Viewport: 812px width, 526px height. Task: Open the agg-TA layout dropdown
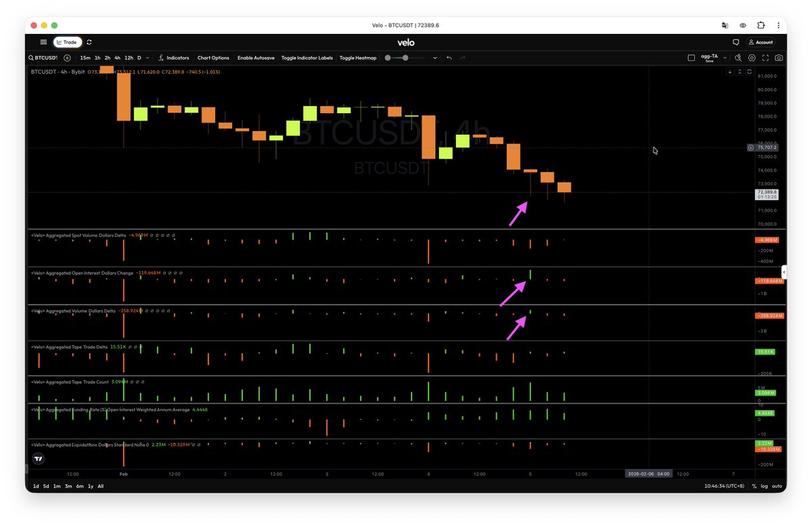pos(725,58)
